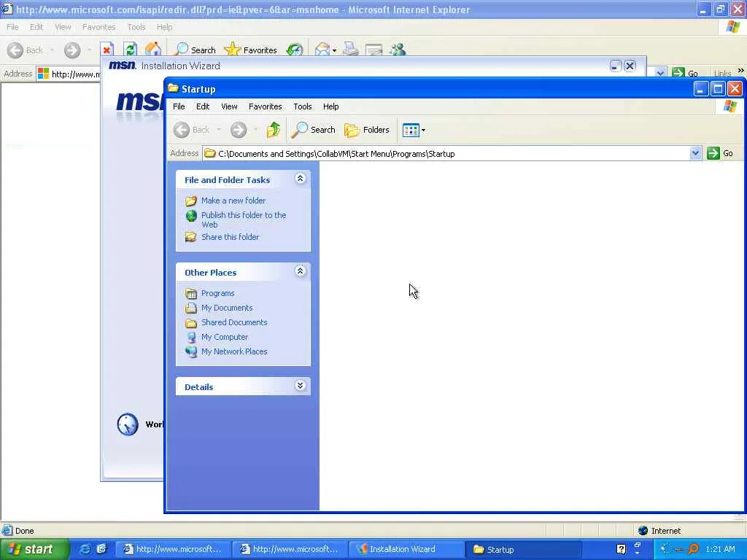Screen dimensions: 747x560
Task: Close the MSN Installation Wizard window
Action: tap(630, 66)
